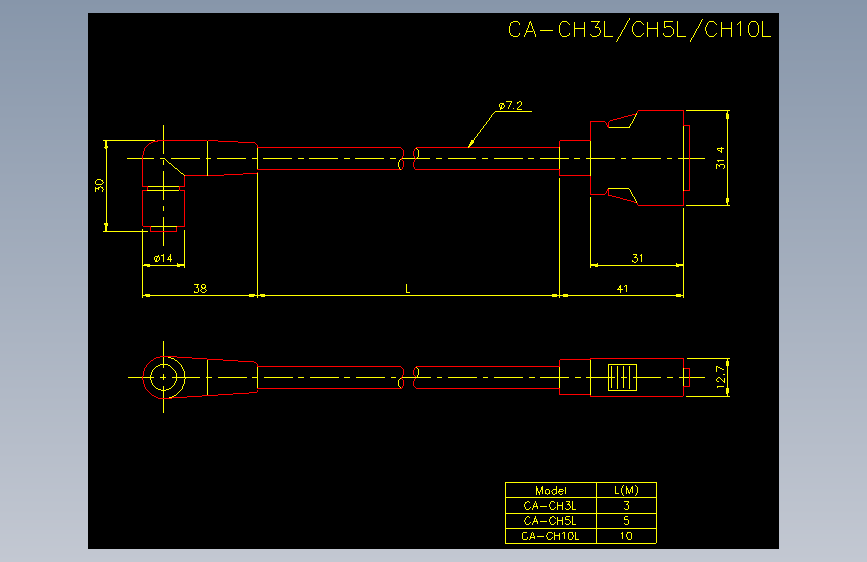Click the 41 connector length dimension
Viewport: 867px width, 562px height.
point(622,289)
